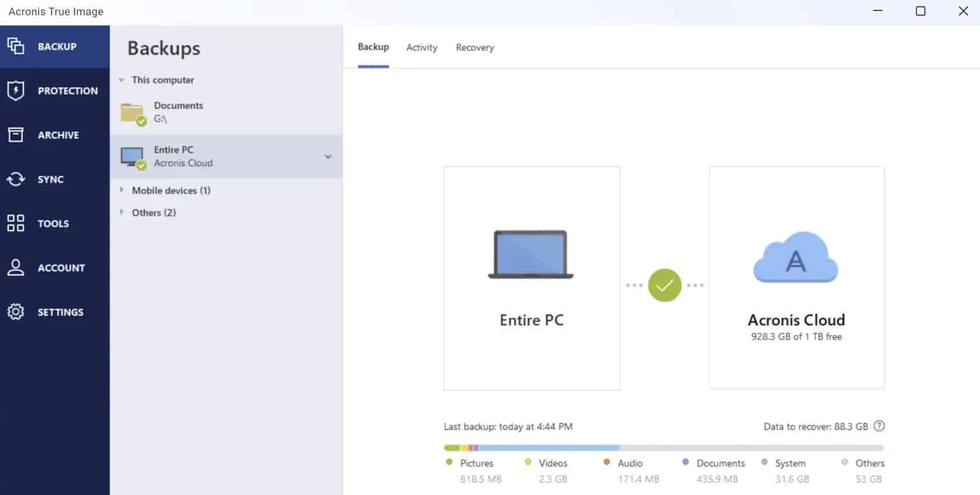980x495 pixels.
Task: Click the Audio "171.4 MB" value
Action: click(x=639, y=480)
